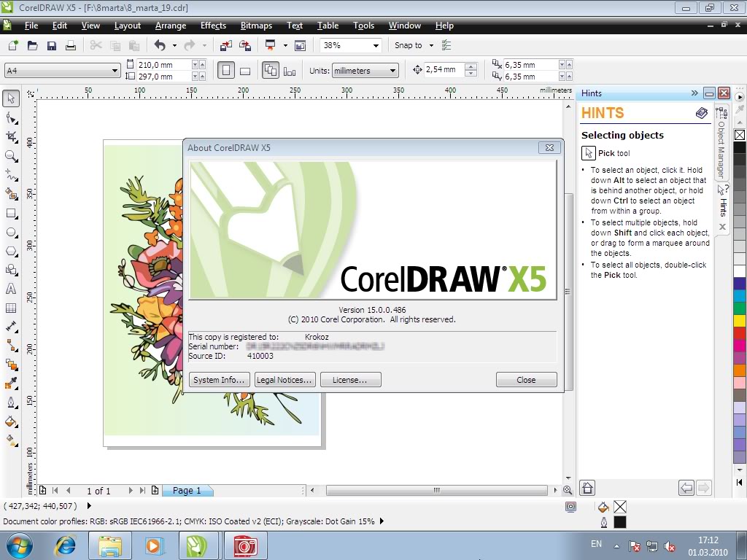Expand the Undo history arrow
The width and height of the screenshot is (747, 560).
174,46
